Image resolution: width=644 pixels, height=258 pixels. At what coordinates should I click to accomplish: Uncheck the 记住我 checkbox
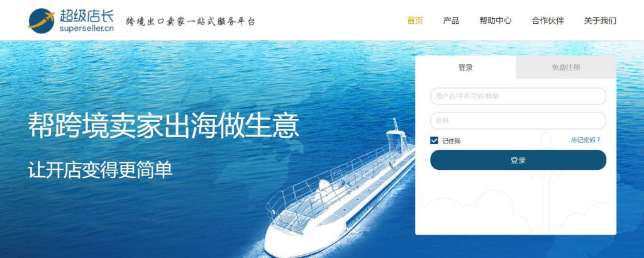(434, 140)
